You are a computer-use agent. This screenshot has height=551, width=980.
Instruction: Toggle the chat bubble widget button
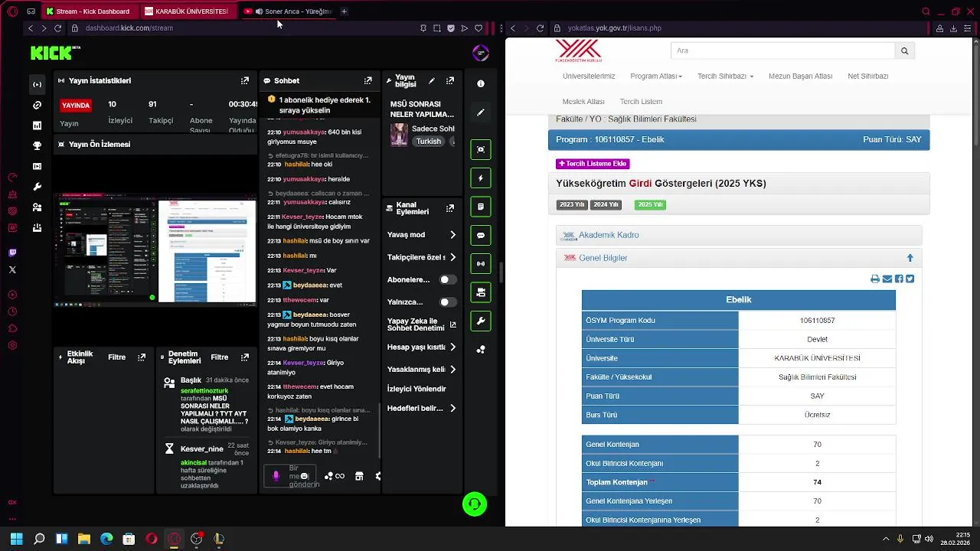[x=481, y=235]
